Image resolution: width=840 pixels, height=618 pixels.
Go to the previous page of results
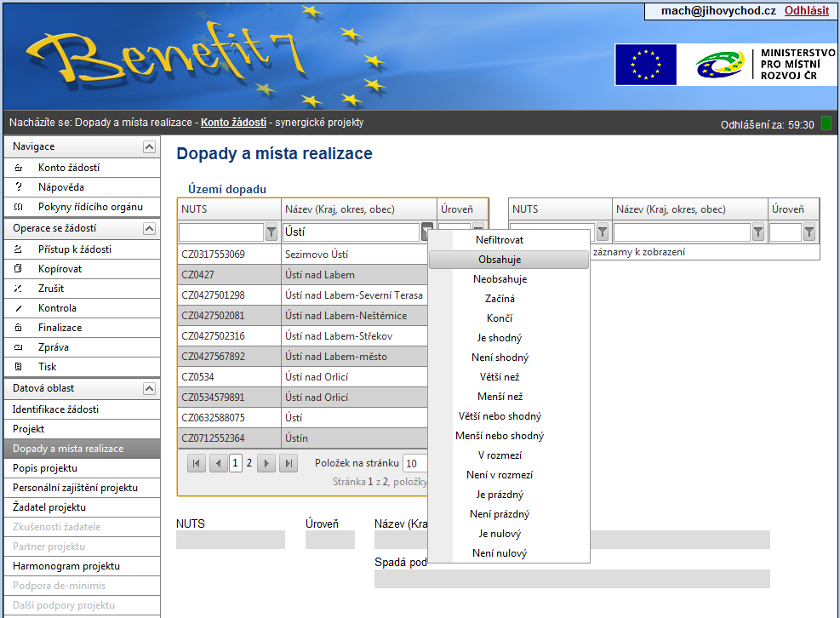tap(218, 463)
